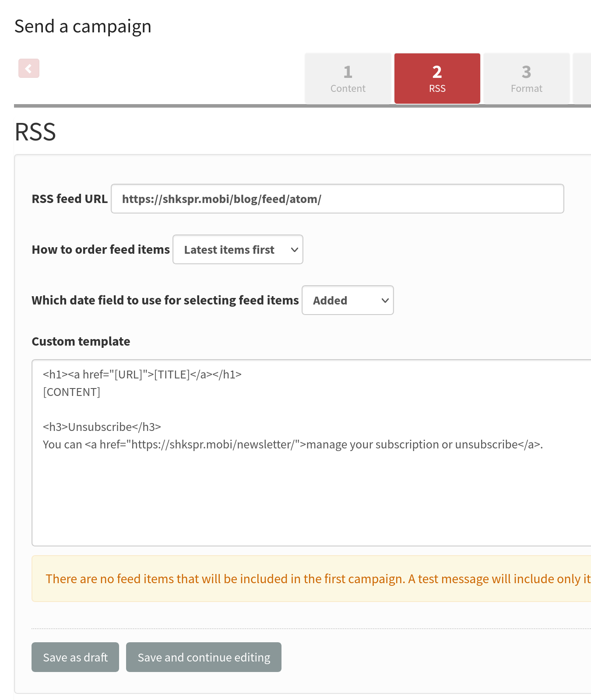Viewport: 591px width, 700px height.
Task: Expand the 'Added' date field dropdown
Action: pyautogui.click(x=348, y=301)
